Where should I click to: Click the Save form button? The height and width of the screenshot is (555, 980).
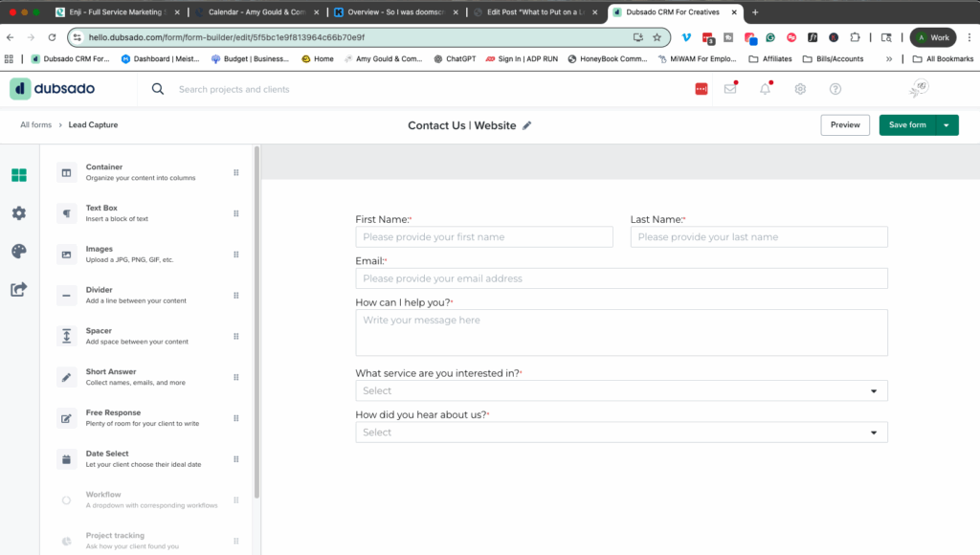coord(907,125)
